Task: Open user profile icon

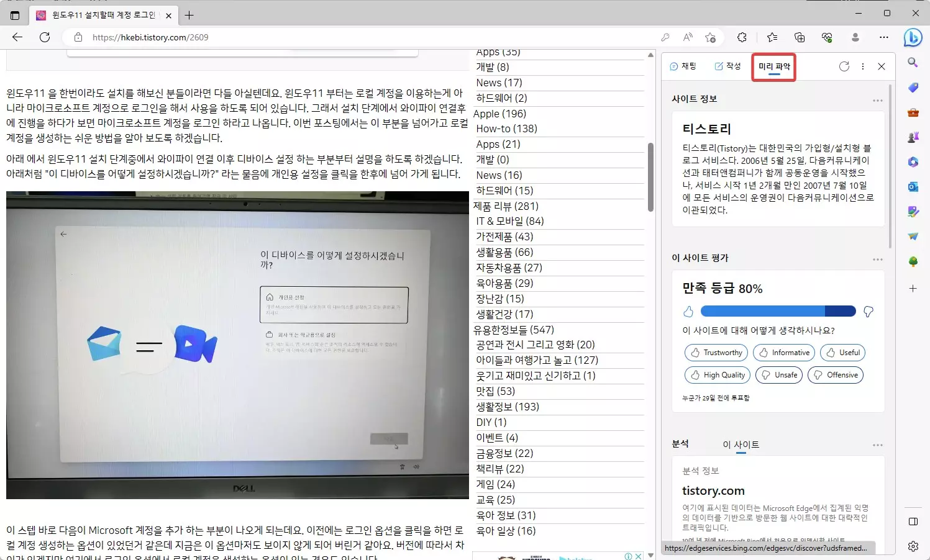Action: click(855, 37)
